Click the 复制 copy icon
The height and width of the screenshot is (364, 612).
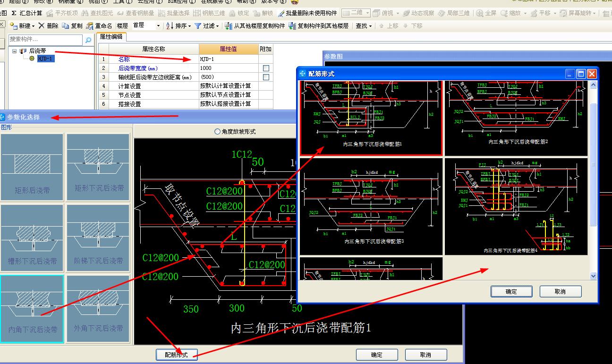(x=65, y=26)
